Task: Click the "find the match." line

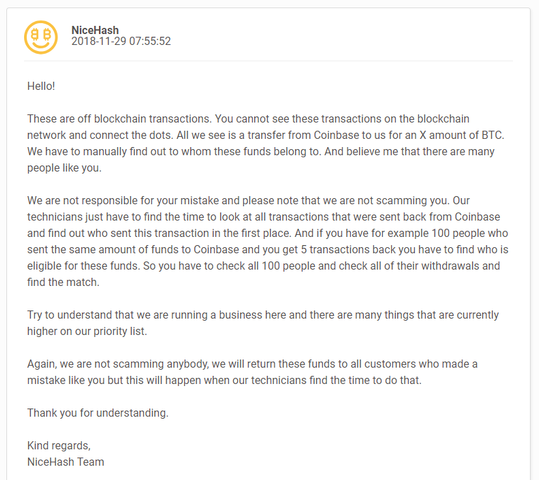Action: 63,282
